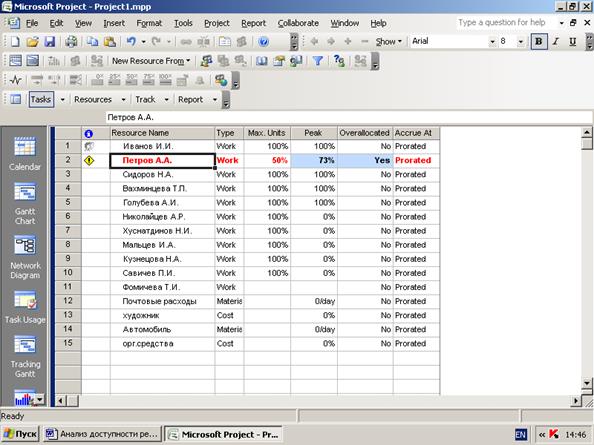Screen dimensions: 594x445
Task: Click the Пуск Start button
Action: (x=20, y=434)
